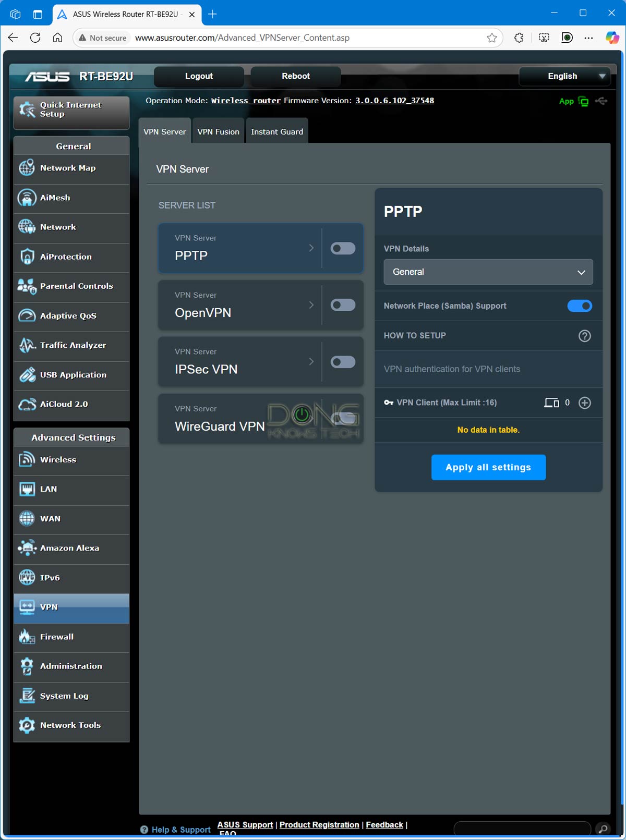Click the Reboot button
This screenshot has height=840, width=626.
pyautogui.click(x=296, y=76)
